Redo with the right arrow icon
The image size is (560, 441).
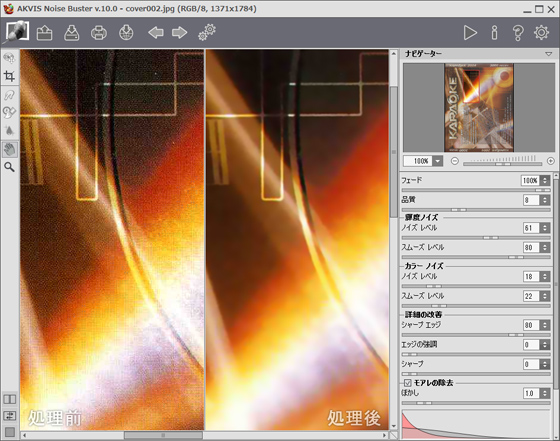pyautogui.click(x=179, y=32)
